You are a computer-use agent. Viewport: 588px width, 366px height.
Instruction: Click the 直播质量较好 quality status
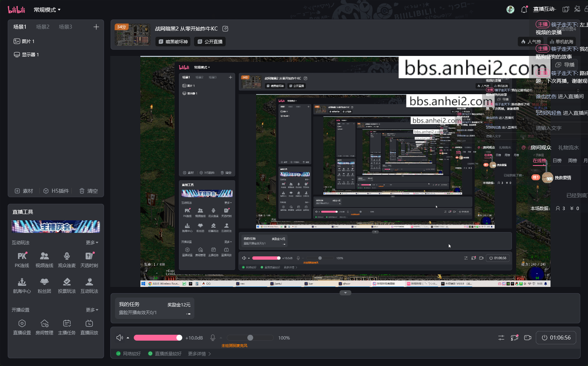pyautogui.click(x=165, y=354)
